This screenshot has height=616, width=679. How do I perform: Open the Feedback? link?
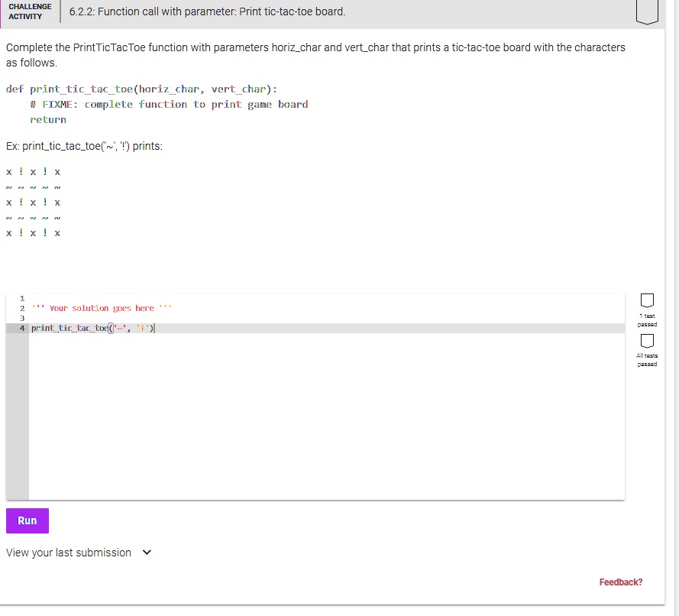click(x=620, y=582)
